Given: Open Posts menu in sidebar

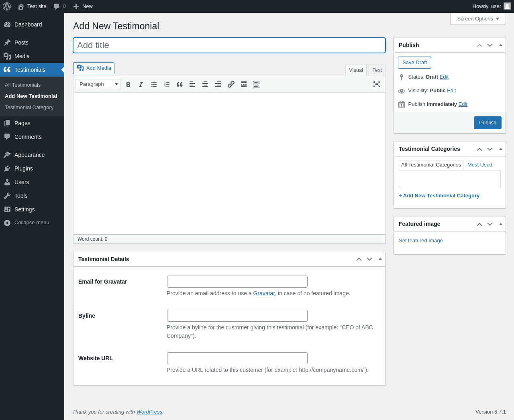Looking at the screenshot, I should [x=32, y=43].
